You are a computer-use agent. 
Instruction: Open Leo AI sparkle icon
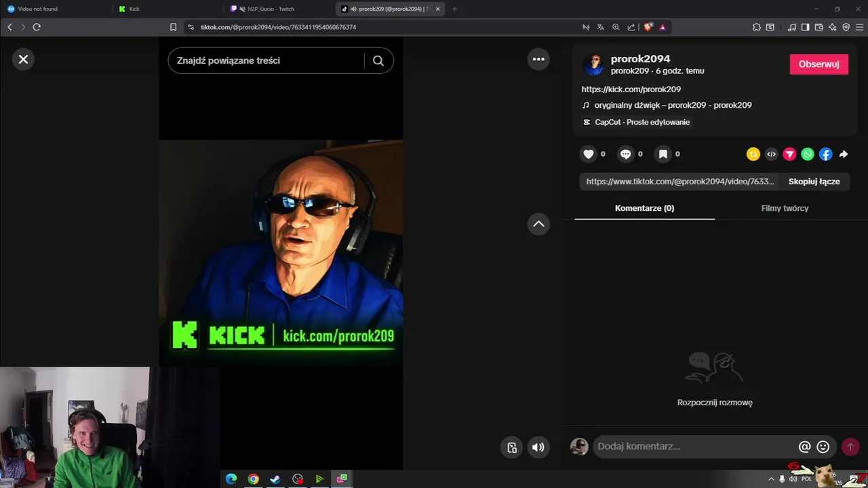(832, 27)
